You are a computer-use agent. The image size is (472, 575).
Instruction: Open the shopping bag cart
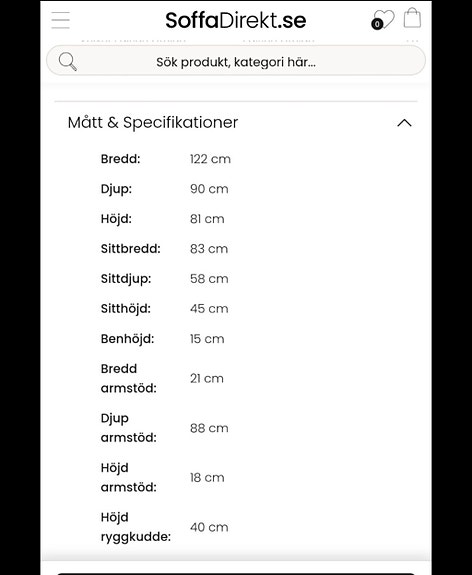tap(412, 18)
